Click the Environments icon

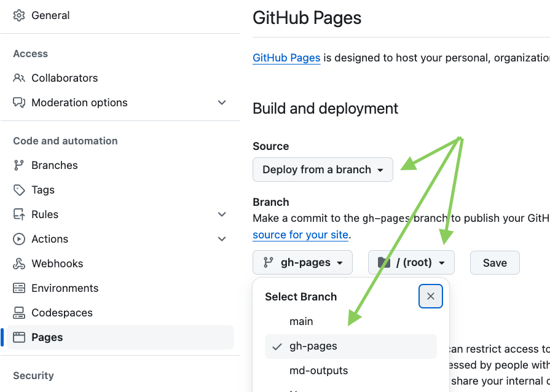click(x=19, y=288)
